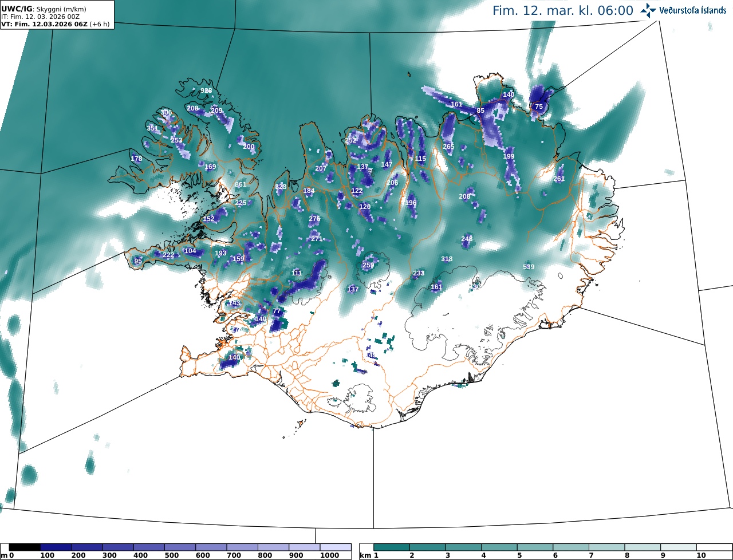
Task: Click the visibility value 178 on map
Action: coord(136,159)
